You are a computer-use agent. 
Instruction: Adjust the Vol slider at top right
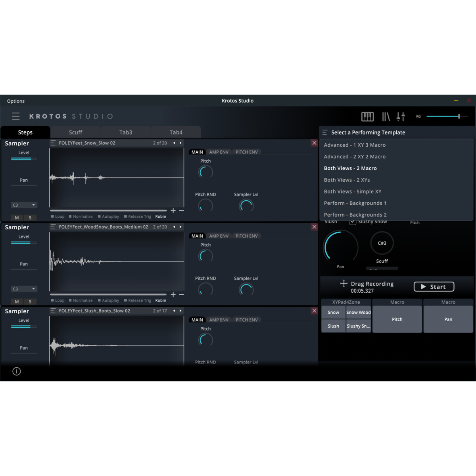pos(459,116)
